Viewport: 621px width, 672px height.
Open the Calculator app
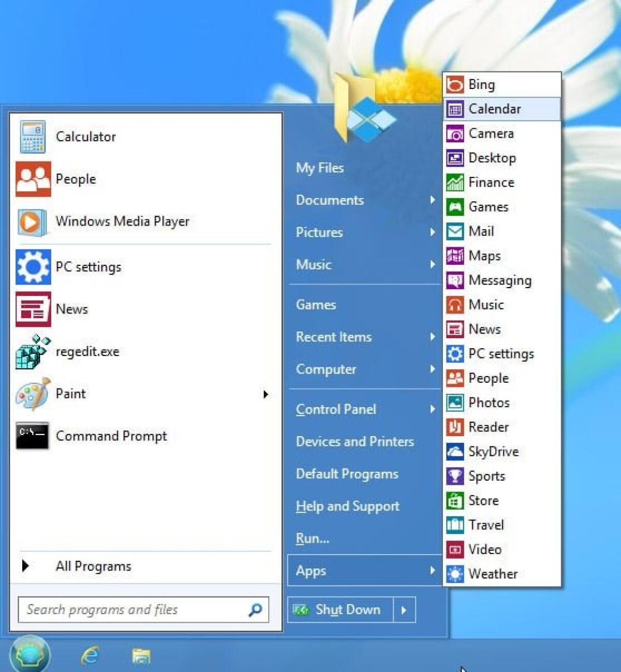coord(85,136)
